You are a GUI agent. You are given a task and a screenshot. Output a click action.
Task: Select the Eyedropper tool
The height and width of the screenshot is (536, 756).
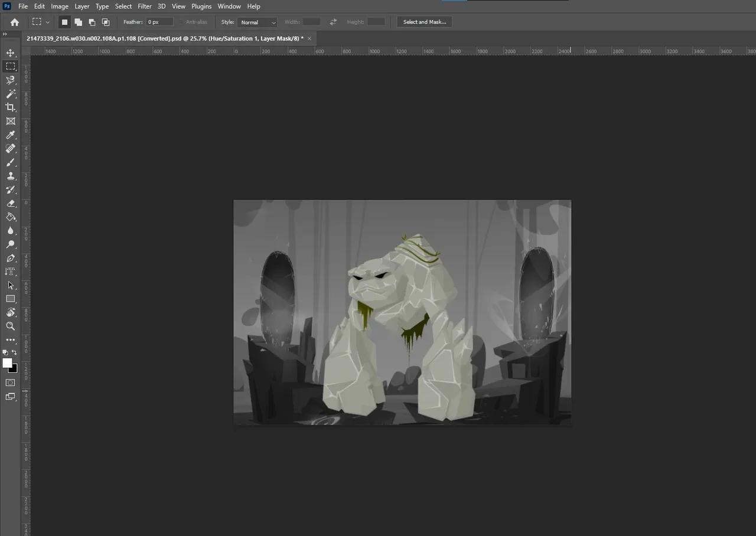11,135
